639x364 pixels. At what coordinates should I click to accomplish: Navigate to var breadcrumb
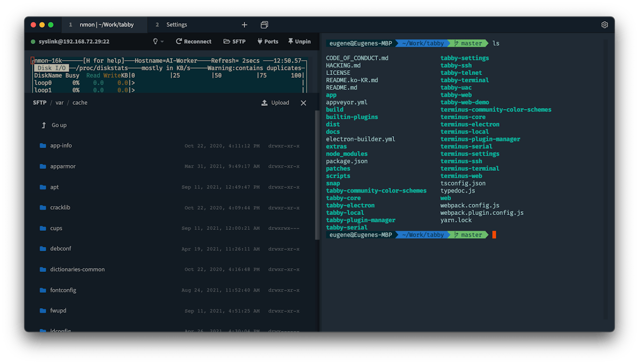pyautogui.click(x=59, y=103)
